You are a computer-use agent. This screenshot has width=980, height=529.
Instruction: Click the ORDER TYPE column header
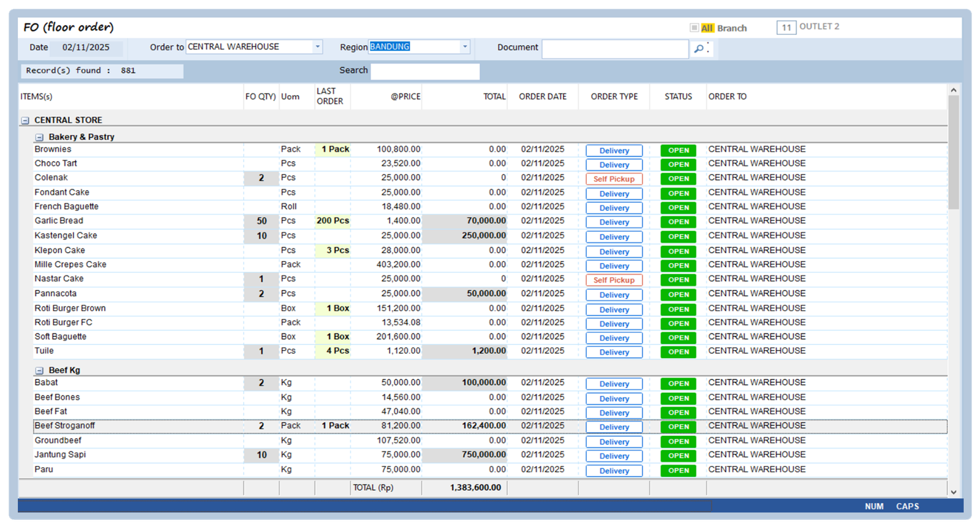pyautogui.click(x=614, y=97)
